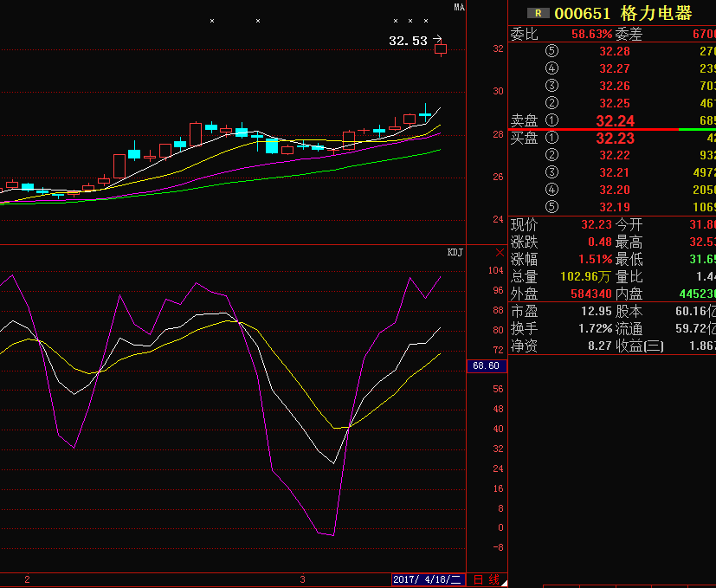Open the MA indicator label on chart
Screen dimensions: 716x588
coord(459,7)
